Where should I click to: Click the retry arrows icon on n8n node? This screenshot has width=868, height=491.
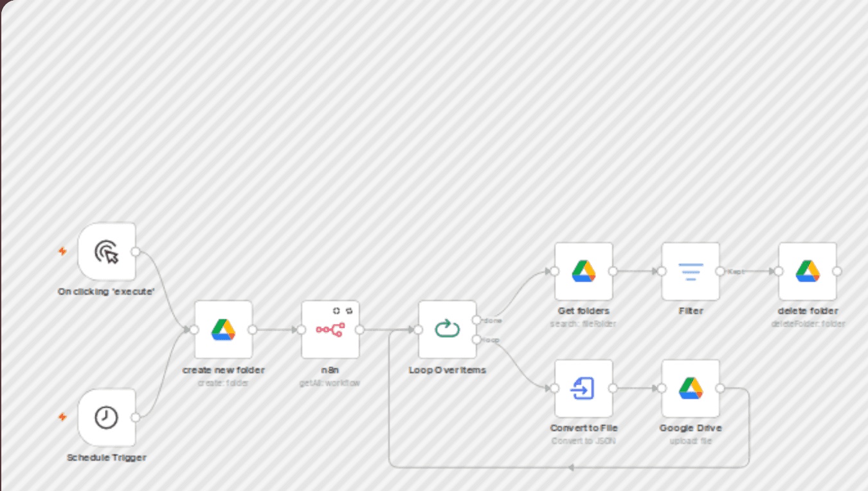click(348, 310)
